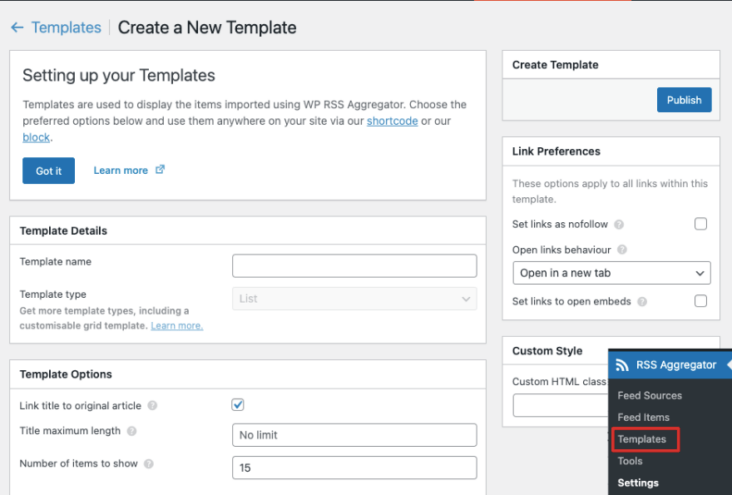Open Feed Sources in the RSS Aggregator menu
This screenshot has height=495, width=732.
pos(649,396)
